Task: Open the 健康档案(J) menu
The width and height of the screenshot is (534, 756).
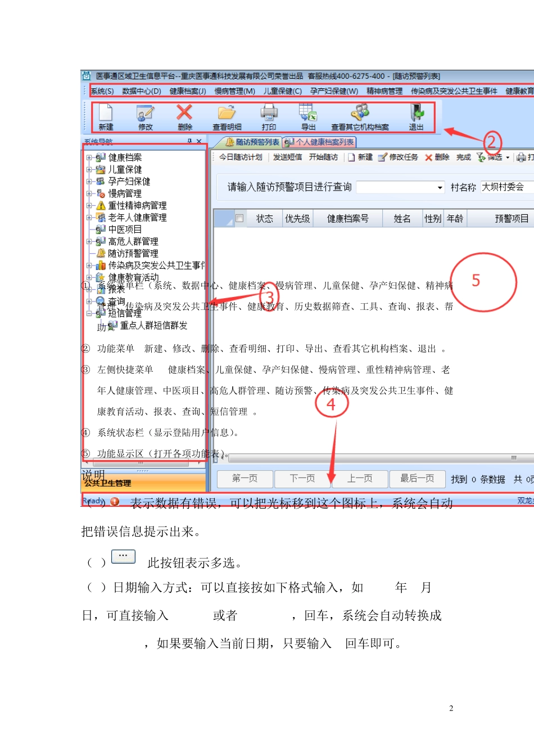Action: coord(188,91)
